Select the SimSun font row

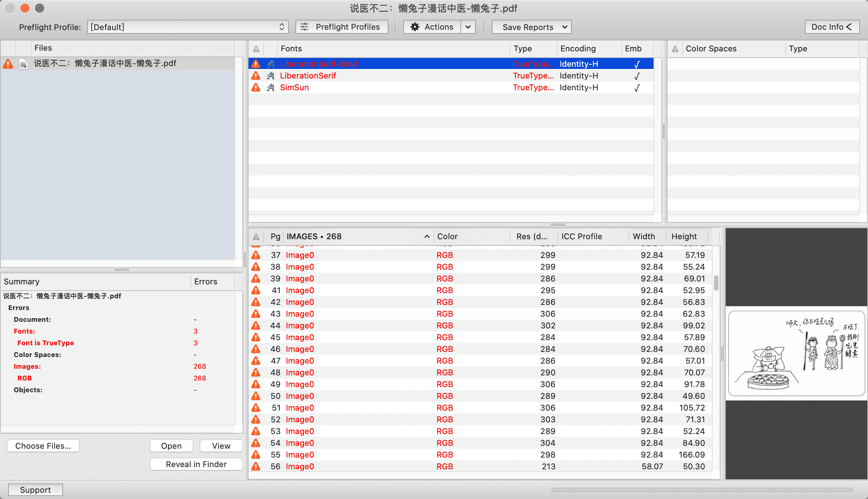point(451,87)
